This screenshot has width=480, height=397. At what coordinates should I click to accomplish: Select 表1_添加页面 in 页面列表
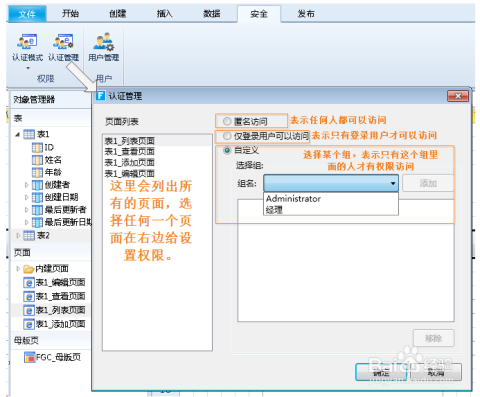pos(157,163)
